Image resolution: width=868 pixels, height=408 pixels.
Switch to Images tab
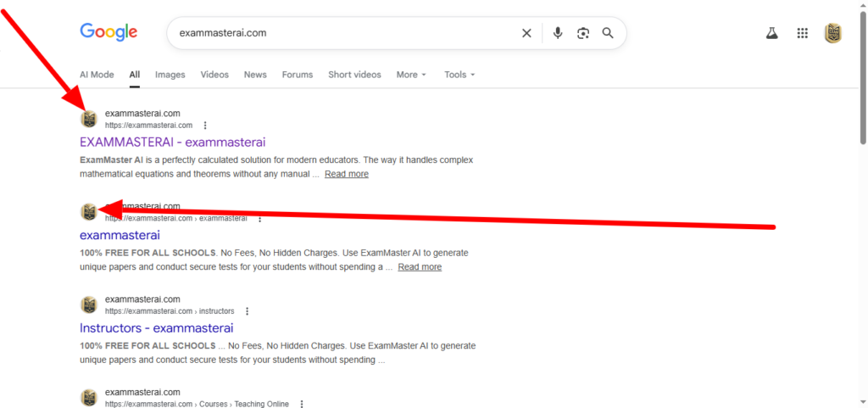click(x=170, y=75)
